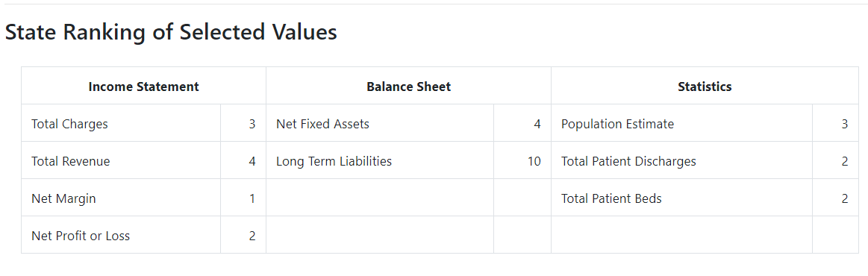868x276 pixels.
Task: Click the Net Margin row label
Action: coord(63,198)
